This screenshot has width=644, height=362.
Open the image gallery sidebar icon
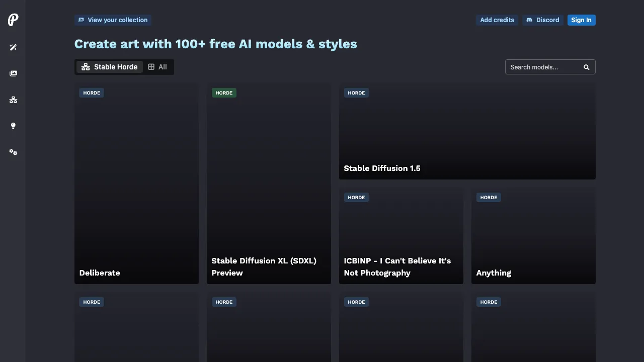click(x=13, y=73)
